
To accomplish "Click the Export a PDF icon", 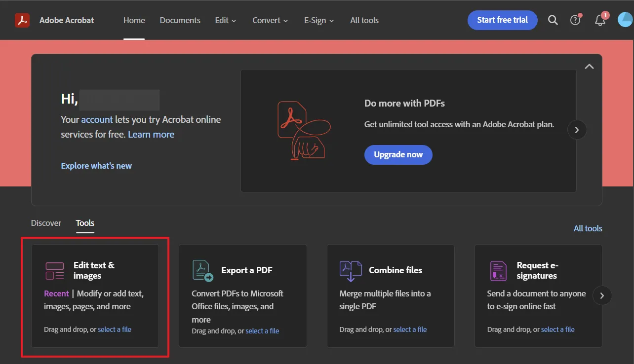I will click(x=202, y=270).
